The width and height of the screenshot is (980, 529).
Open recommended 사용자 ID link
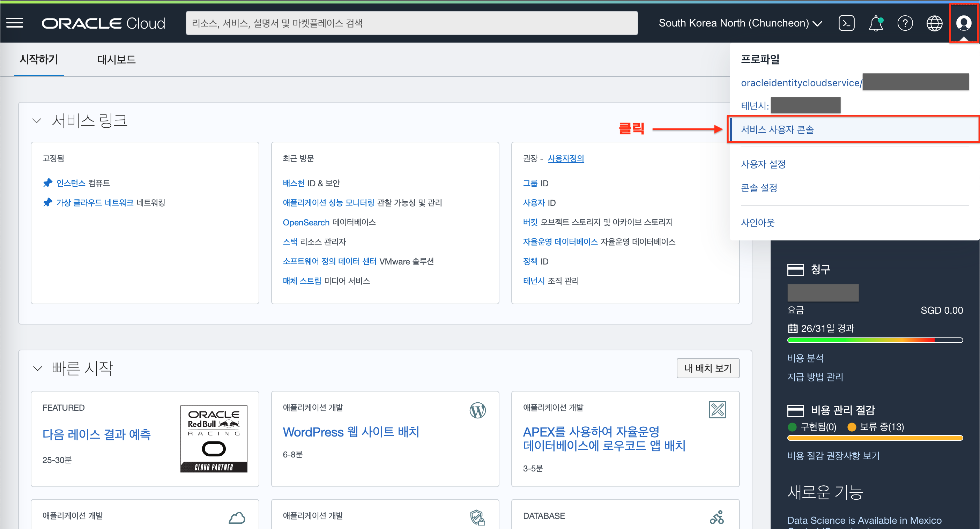tap(534, 202)
